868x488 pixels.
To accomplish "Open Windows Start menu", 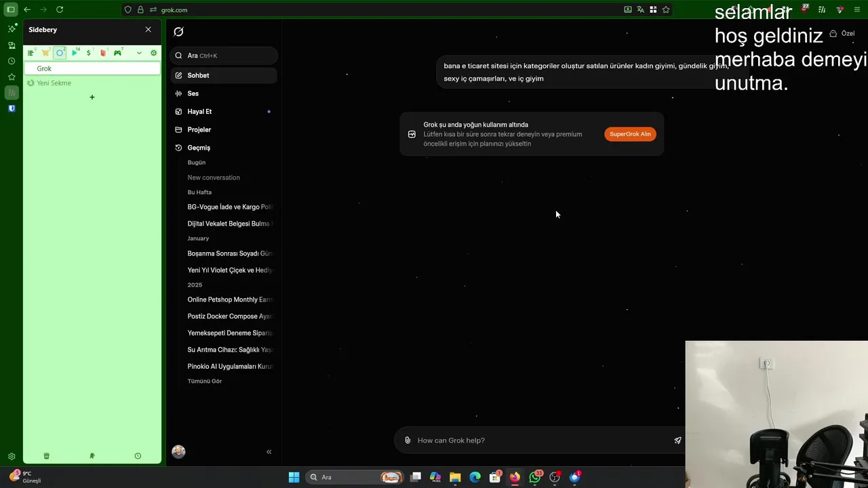I will pos(294,477).
